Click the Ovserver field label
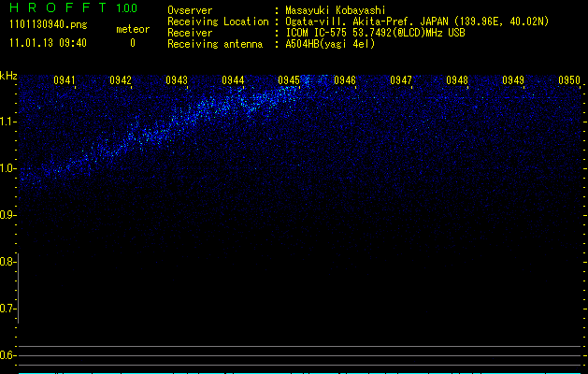The height and width of the screenshot is (374, 588). pos(190,10)
